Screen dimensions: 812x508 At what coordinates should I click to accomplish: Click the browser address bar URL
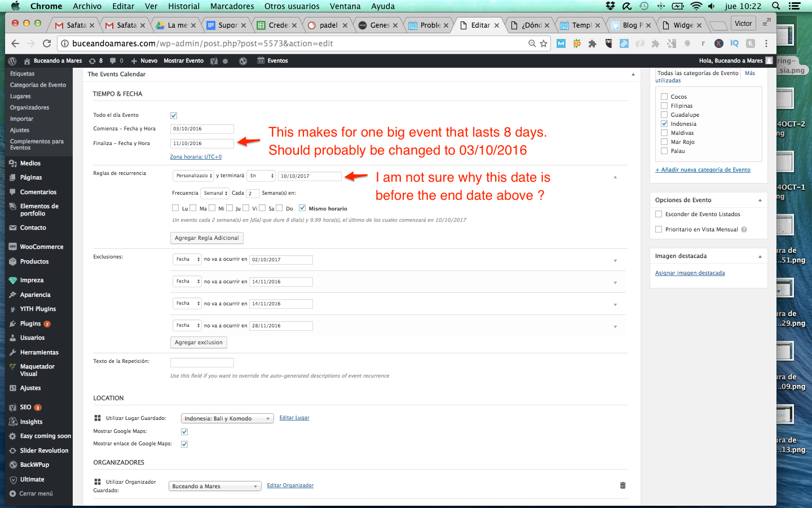click(202, 43)
